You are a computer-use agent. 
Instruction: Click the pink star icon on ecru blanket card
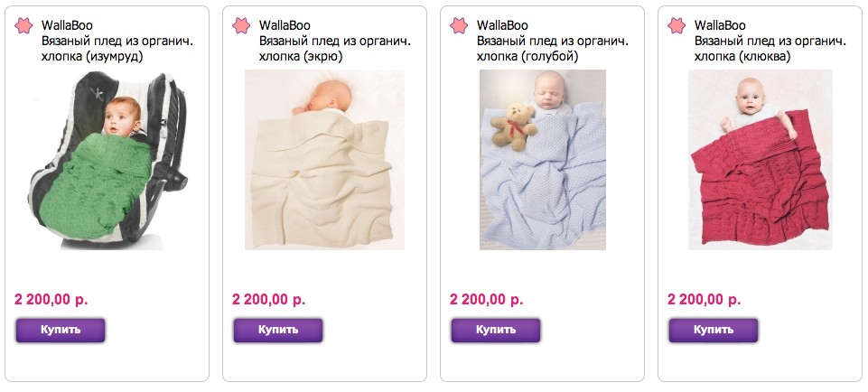tap(241, 25)
